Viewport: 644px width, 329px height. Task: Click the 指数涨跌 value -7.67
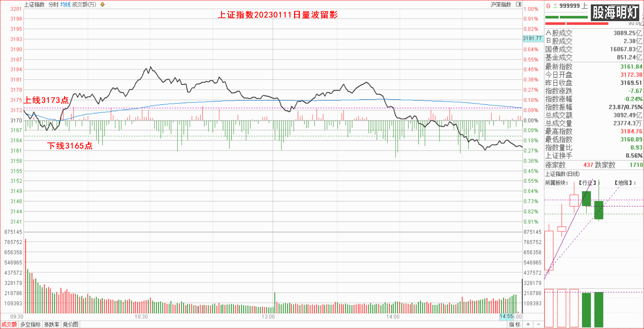635,91
